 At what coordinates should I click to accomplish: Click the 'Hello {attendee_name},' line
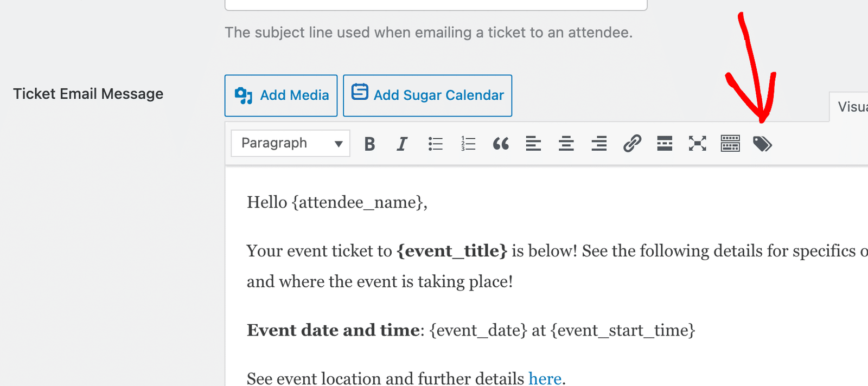pyautogui.click(x=337, y=202)
